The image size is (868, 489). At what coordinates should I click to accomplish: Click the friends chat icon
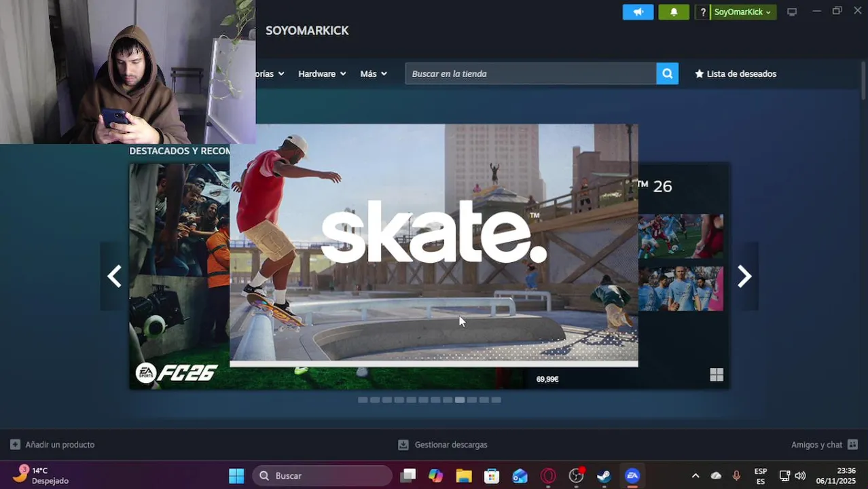click(x=853, y=445)
